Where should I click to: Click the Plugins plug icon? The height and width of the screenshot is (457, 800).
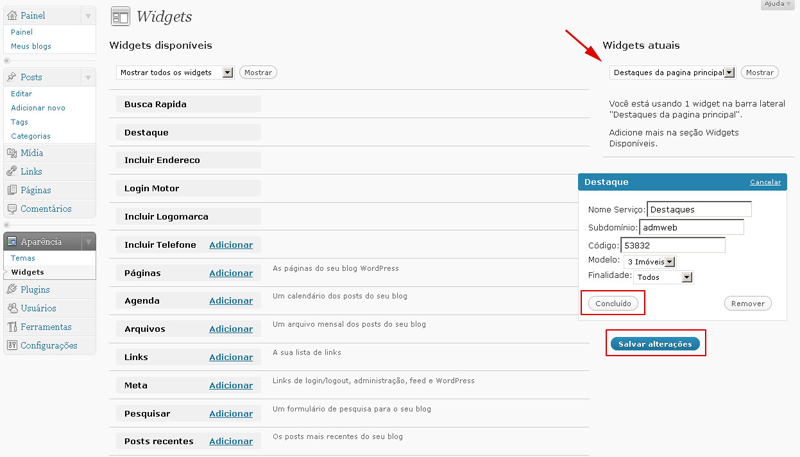(x=12, y=289)
